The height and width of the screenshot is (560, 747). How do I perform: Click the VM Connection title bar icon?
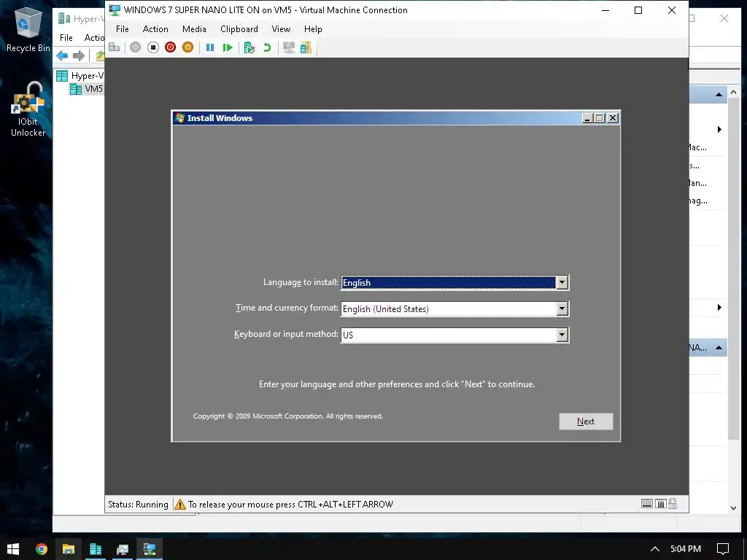[x=115, y=10]
